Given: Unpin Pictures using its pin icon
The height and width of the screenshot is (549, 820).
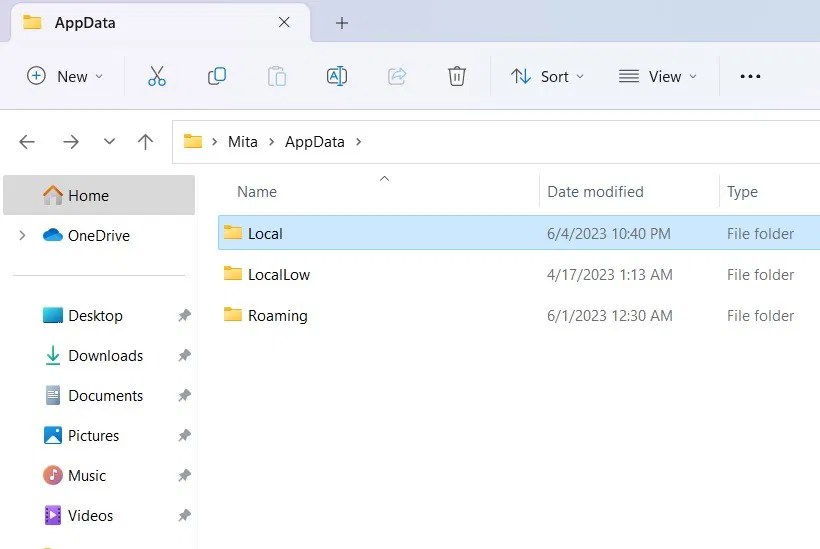Looking at the screenshot, I should [184, 436].
